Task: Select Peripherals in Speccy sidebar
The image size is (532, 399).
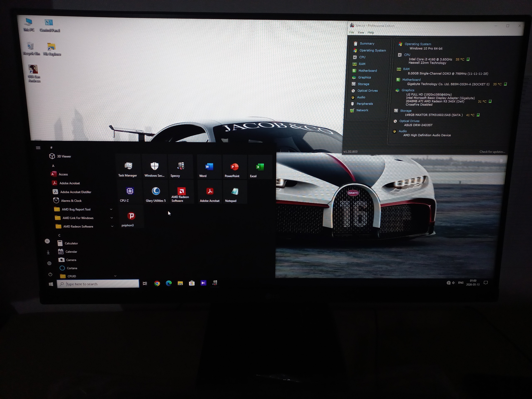Action: (x=362, y=104)
